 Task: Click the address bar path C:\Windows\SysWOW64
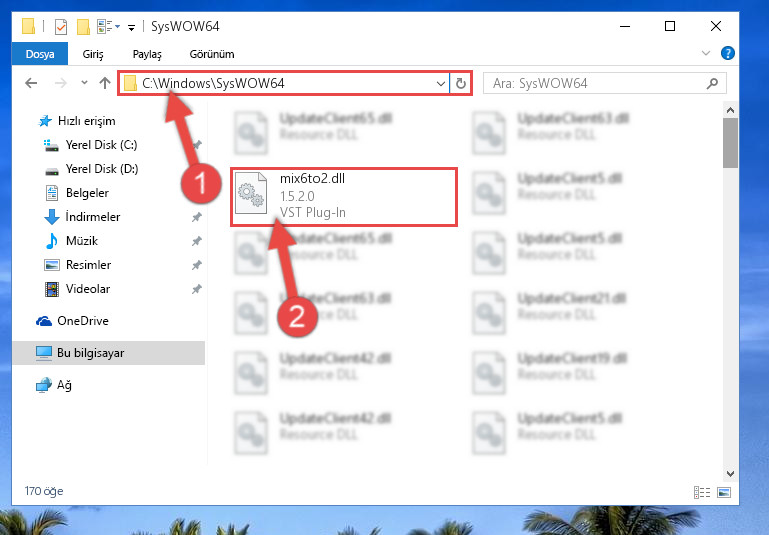click(x=213, y=83)
